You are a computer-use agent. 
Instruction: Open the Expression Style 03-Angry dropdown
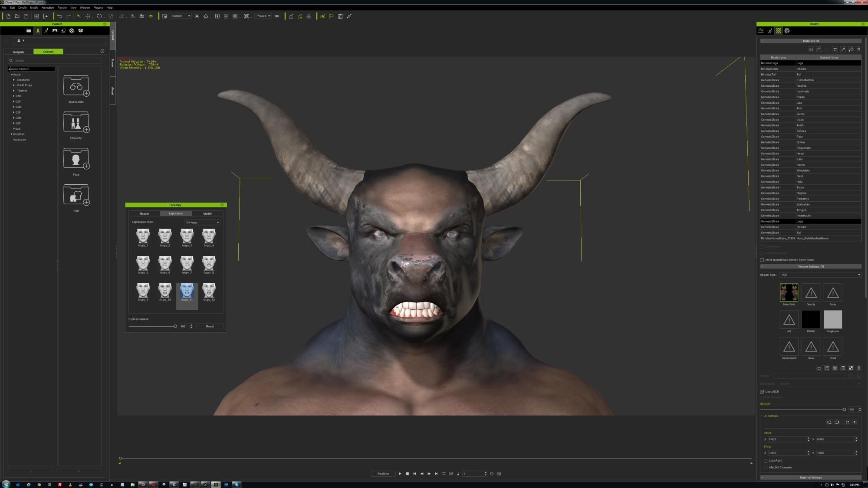(202, 223)
